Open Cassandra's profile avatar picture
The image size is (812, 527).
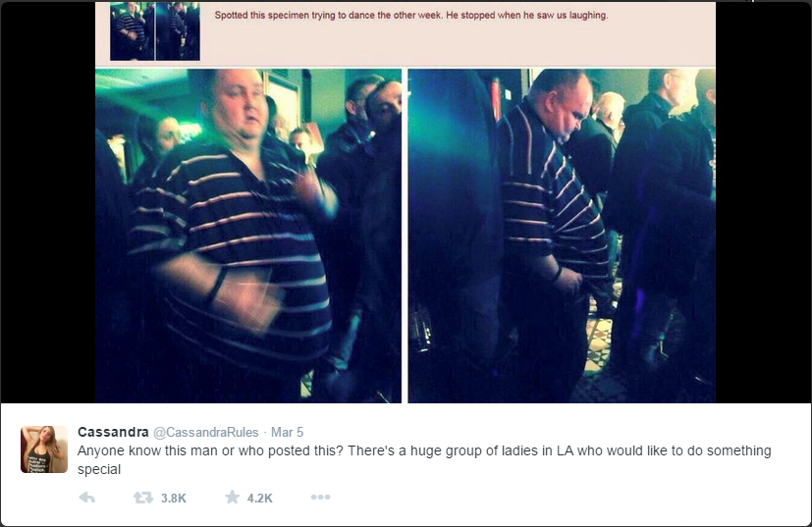44,449
